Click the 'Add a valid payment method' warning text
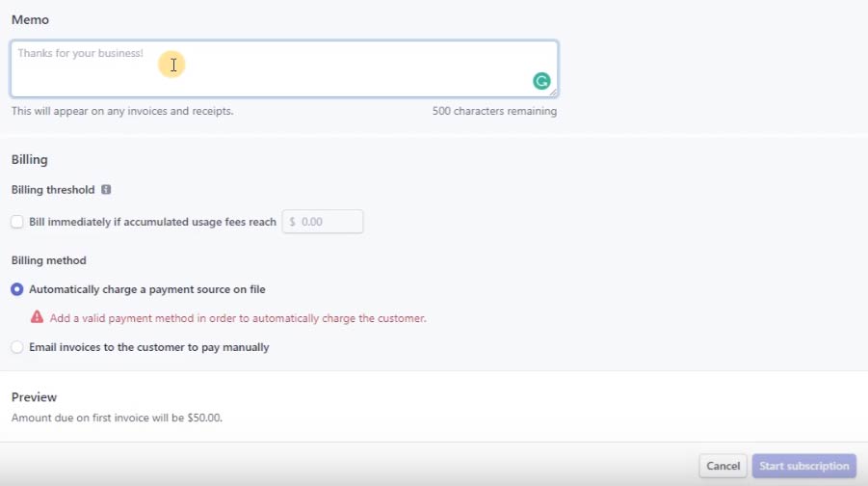The width and height of the screenshot is (868, 486). 238,318
